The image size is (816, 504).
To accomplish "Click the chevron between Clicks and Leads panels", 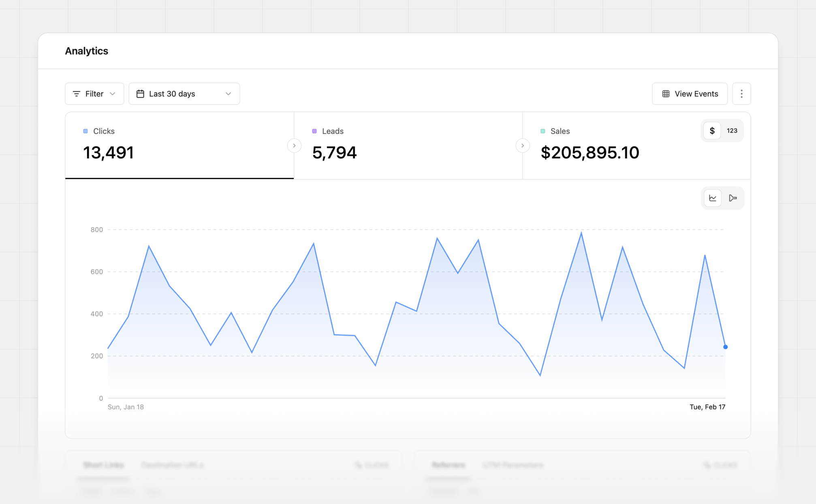I will tap(294, 145).
